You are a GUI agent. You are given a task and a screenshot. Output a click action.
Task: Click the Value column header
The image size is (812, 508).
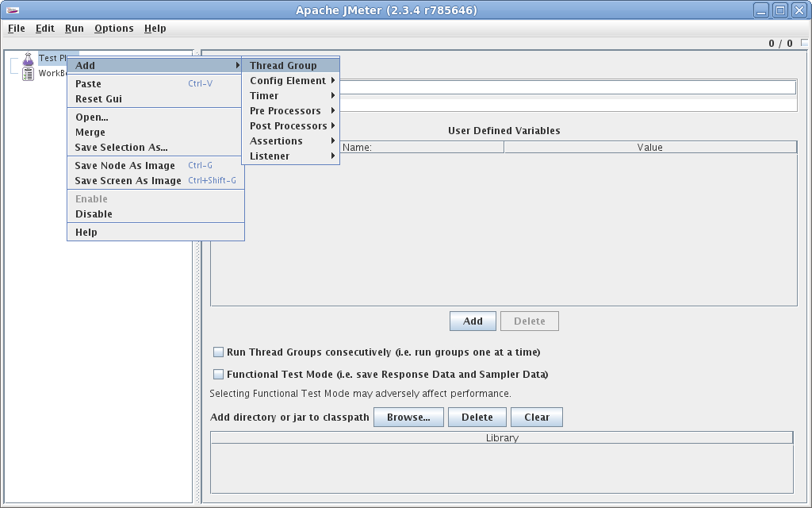pyautogui.click(x=650, y=147)
